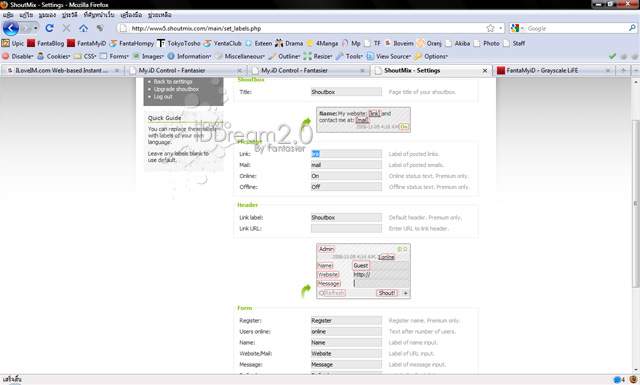Click the Firefox back navigation button
The image size is (640, 385).
coord(11,28)
